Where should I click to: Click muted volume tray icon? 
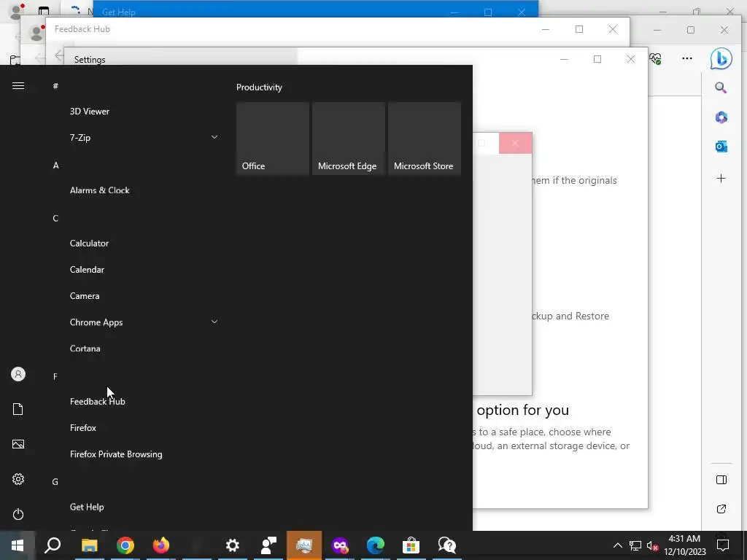[x=653, y=545]
